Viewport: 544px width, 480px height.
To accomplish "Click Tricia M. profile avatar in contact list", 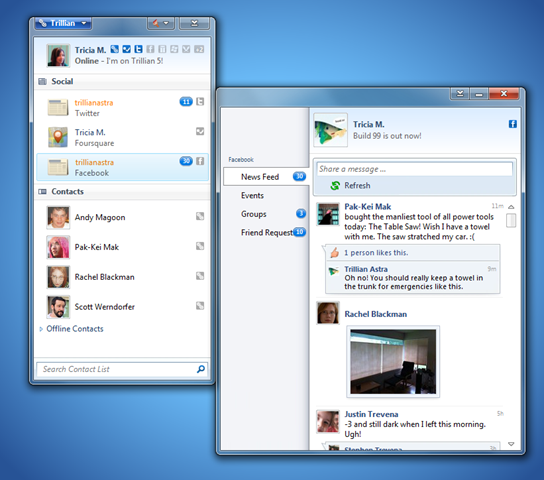I will (58, 55).
